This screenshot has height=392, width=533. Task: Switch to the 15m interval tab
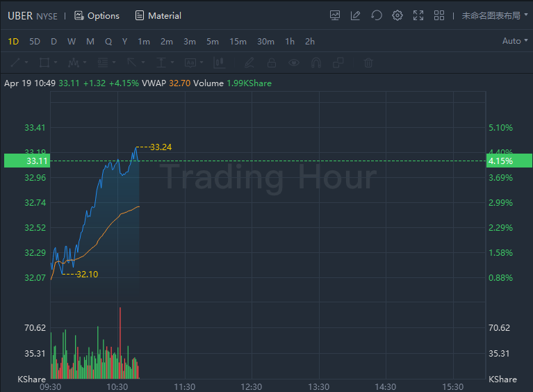pos(238,41)
